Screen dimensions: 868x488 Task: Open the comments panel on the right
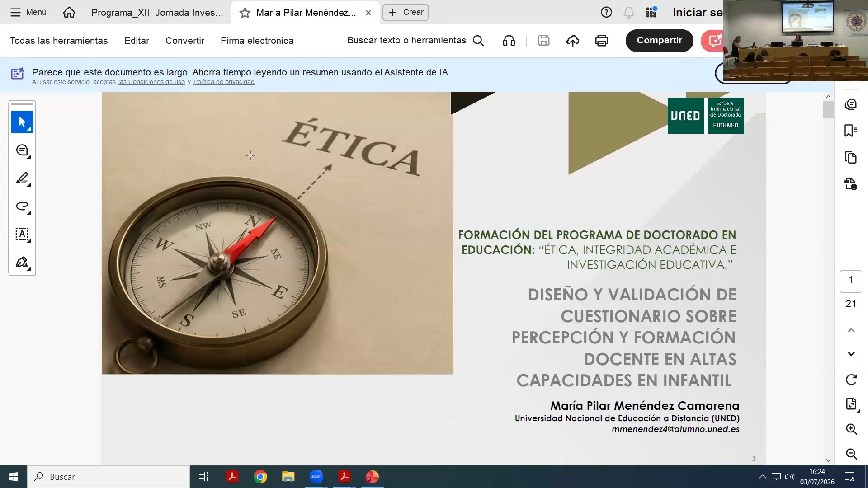(x=851, y=104)
